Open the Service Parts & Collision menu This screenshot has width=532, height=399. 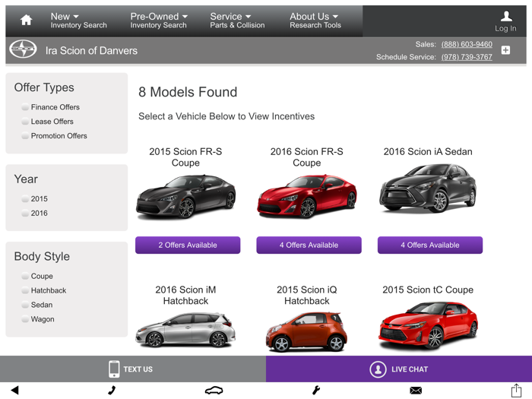pyautogui.click(x=237, y=21)
